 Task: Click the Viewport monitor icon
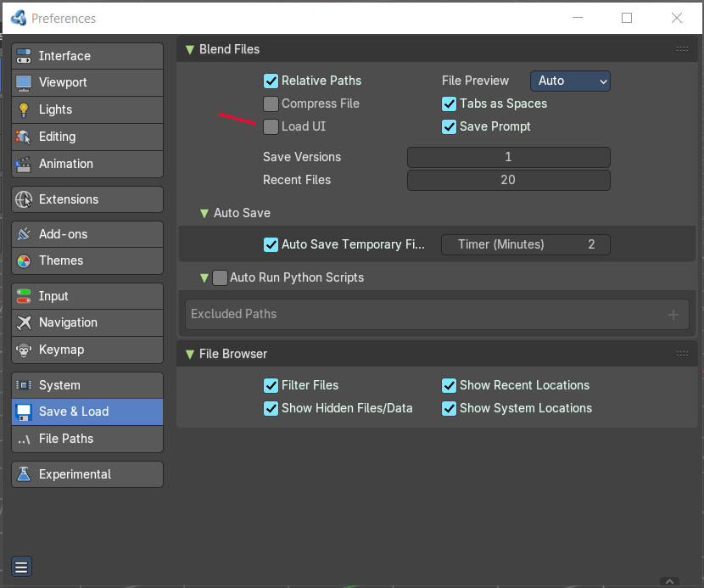pyautogui.click(x=24, y=82)
